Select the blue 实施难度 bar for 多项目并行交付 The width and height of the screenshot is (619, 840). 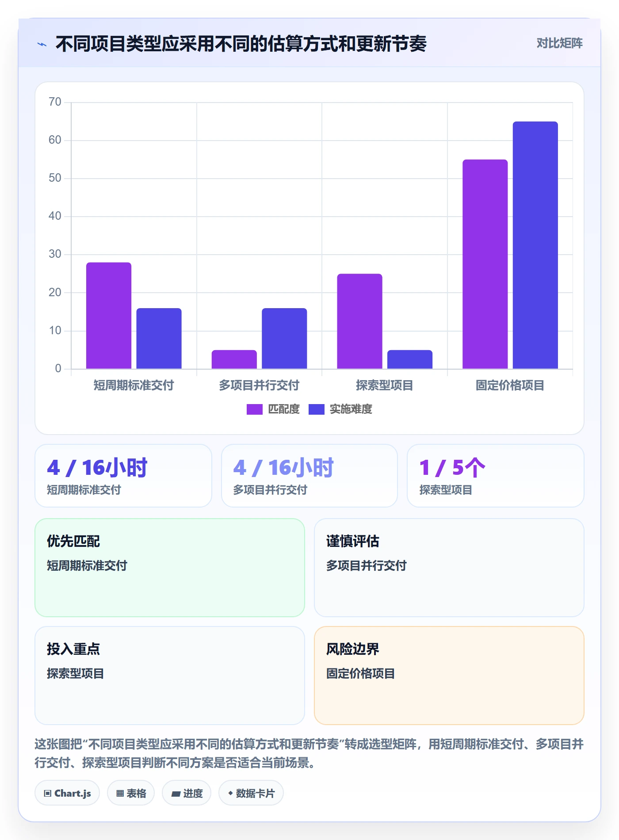click(284, 338)
